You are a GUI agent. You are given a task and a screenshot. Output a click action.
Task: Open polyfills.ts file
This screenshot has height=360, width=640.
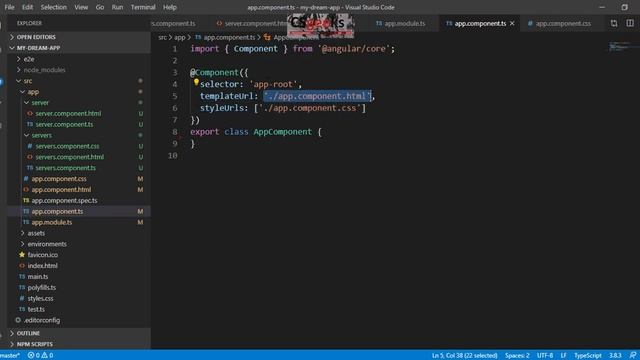[79, 287]
